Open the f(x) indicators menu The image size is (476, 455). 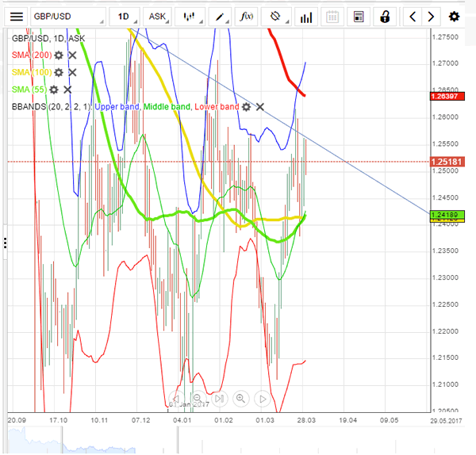[x=246, y=17]
